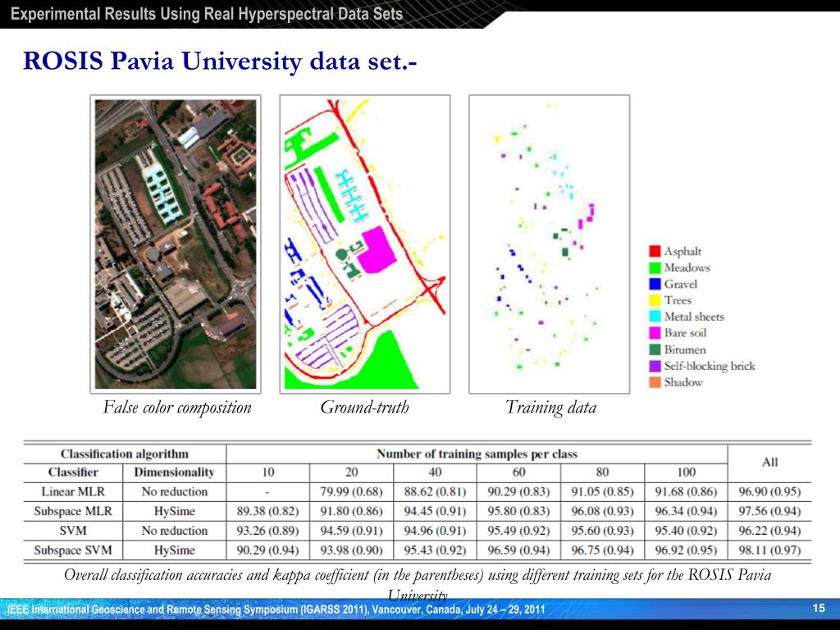Click the cell '93.26 (0.89)'
This screenshot has width=840, height=630.
pos(268,531)
